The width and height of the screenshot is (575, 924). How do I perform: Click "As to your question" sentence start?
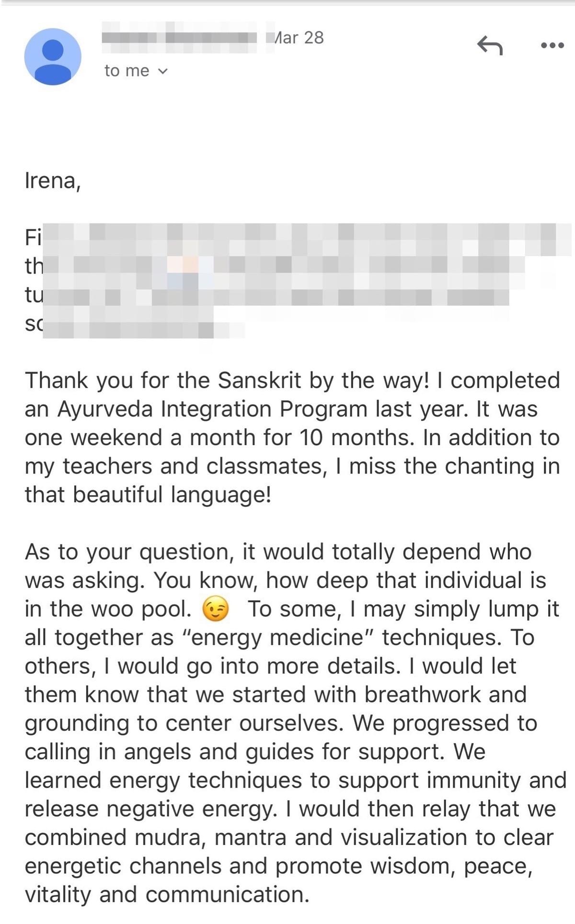pos(128,552)
